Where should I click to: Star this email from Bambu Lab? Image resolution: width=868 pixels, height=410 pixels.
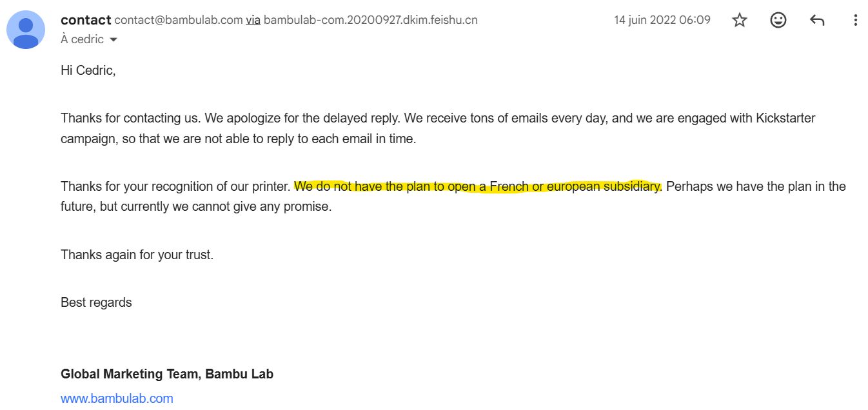point(740,20)
